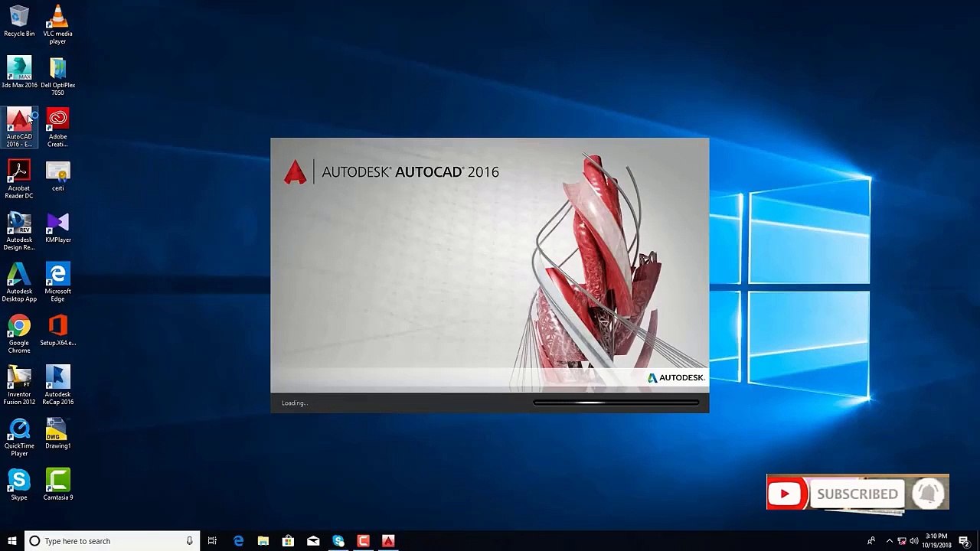Select the AutoCAD 2016 desktop shortcut
Image resolution: width=980 pixels, height=551 pixels.
(x=19, y=128)
